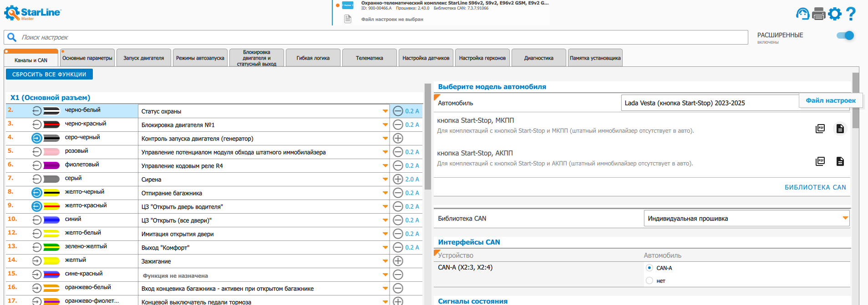Open dropdown for Отпирание багажника function

pyautogui.click(x=385, y=193)
